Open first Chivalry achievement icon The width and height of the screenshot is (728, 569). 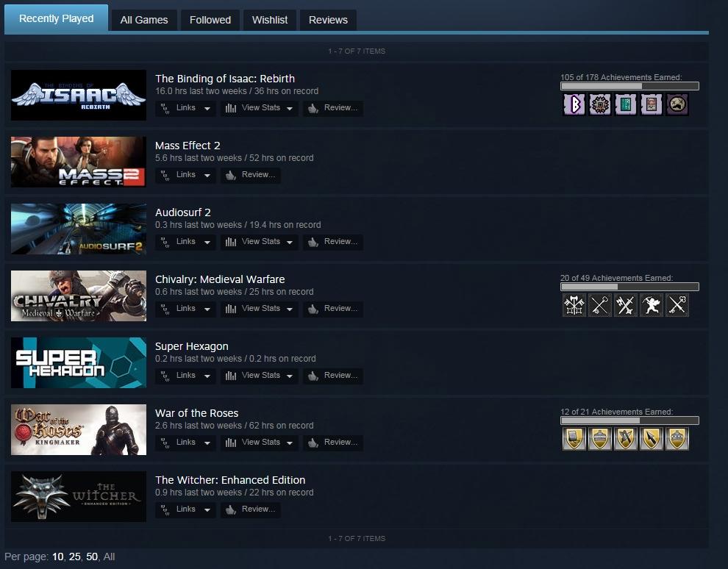tap(574, 305)
